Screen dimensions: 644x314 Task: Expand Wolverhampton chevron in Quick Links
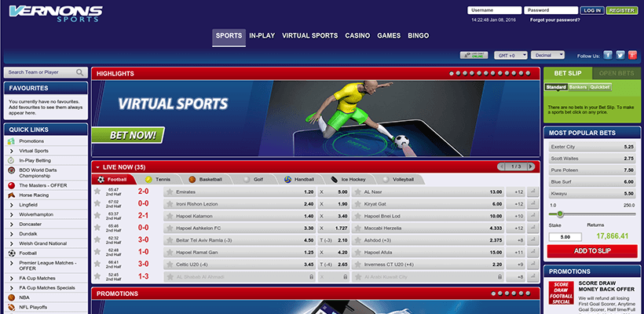pos(12,214)
